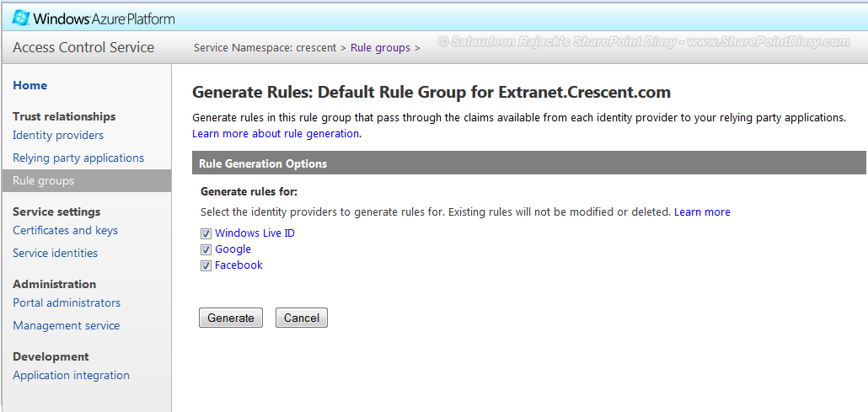Open the Google provider link

click(x=233, y=249)
